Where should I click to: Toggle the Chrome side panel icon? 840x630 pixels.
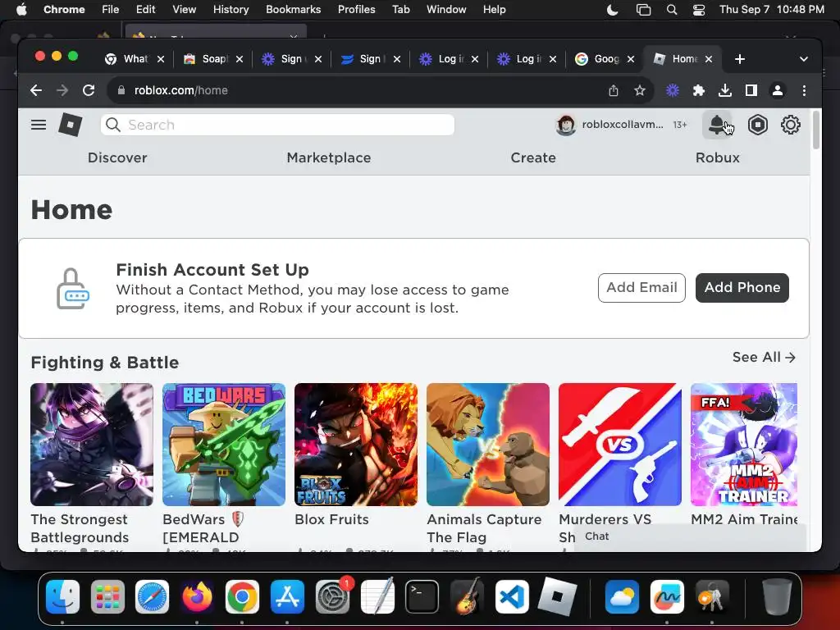751,90
